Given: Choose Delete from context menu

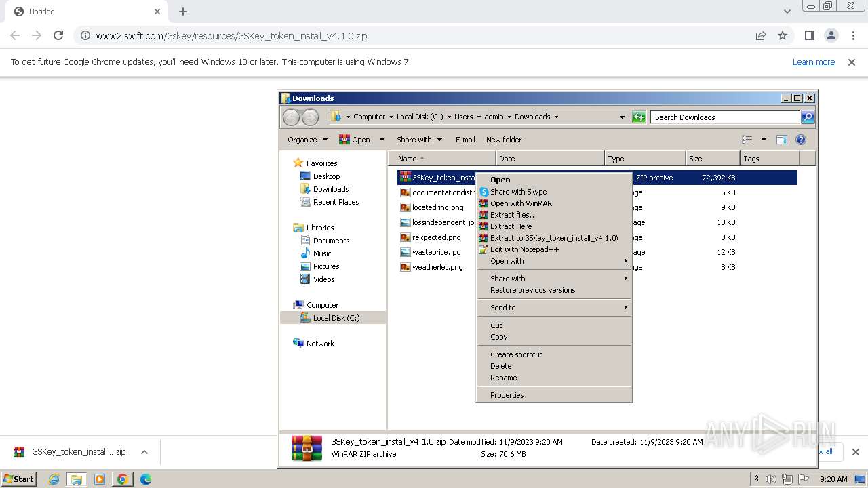Looking at the screenshot, I should 554,366.
